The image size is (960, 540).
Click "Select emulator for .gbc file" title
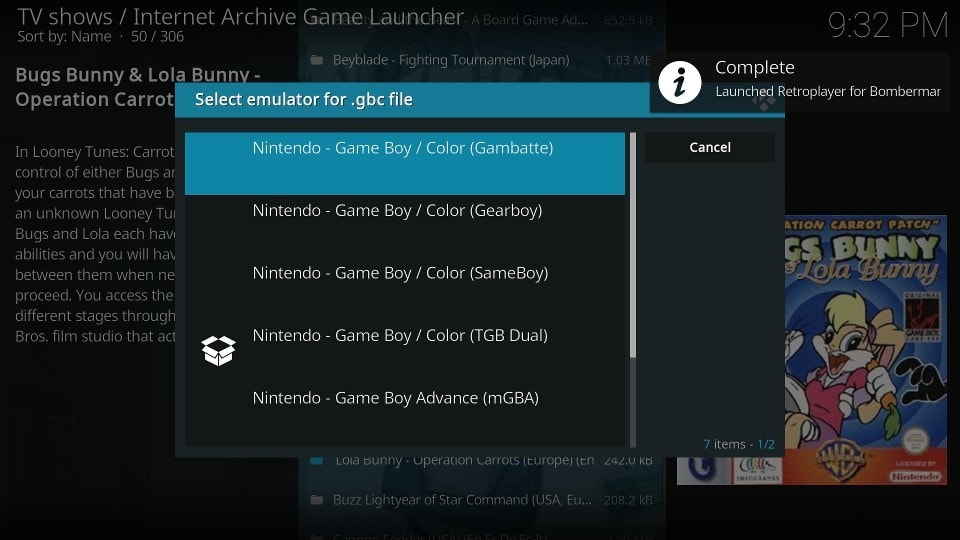(304, 99)
